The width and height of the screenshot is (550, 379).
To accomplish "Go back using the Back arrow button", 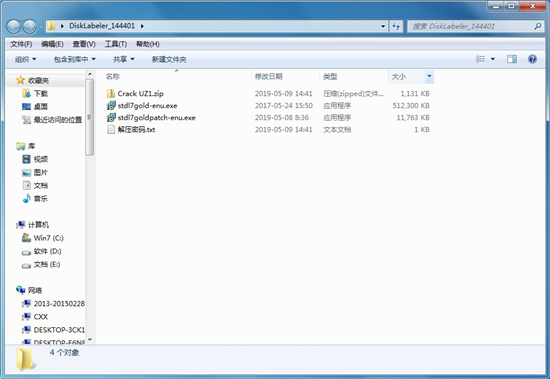I will coord(14,26).
